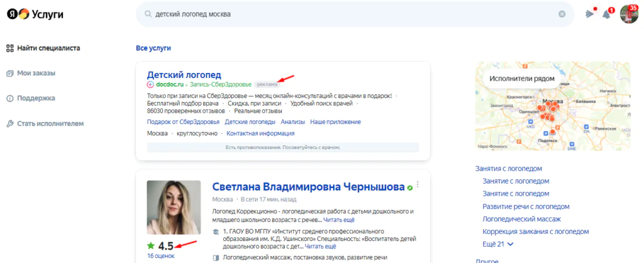This screenshot has width=644, height=263.
Task: Open Занятия с логопедом category heading
Action: [x=508, y=169]
